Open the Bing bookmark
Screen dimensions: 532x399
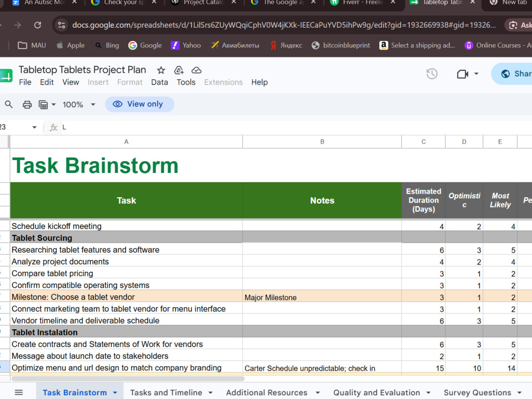pos(107,45)
